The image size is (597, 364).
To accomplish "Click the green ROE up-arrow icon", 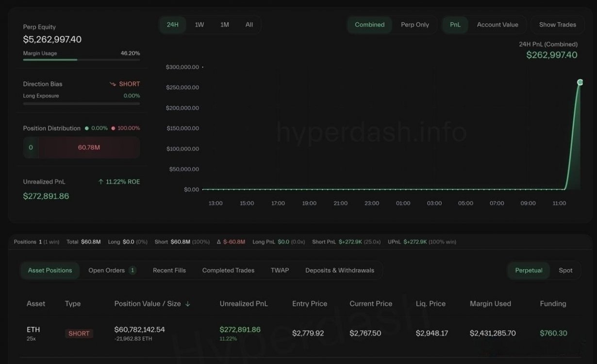I will pos(101,182).
